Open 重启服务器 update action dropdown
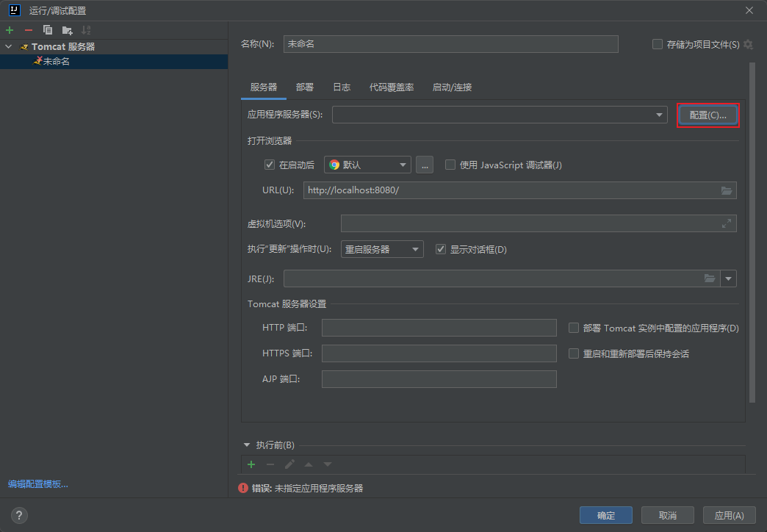The height and width of the screenshot is (532, 767). 382,250
